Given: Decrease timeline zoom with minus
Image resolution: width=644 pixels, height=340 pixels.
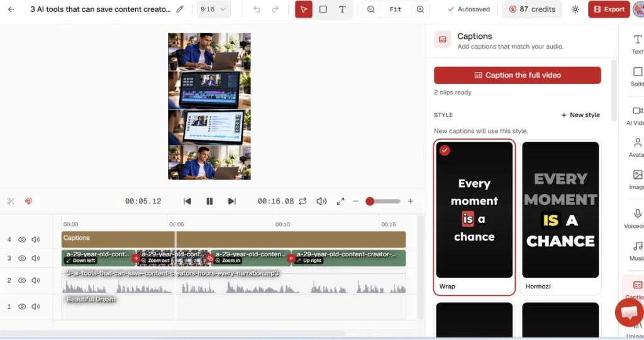Looking at the screenshot, I should pos(355,201).
